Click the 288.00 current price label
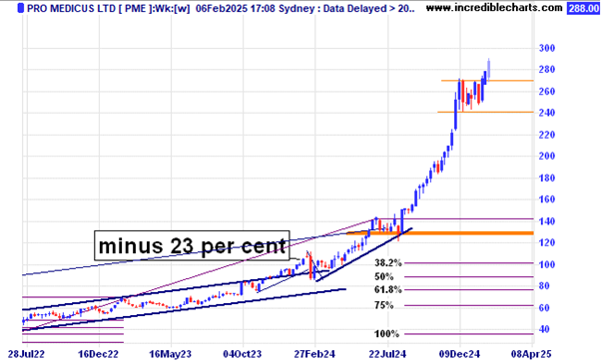 point(583,8)
